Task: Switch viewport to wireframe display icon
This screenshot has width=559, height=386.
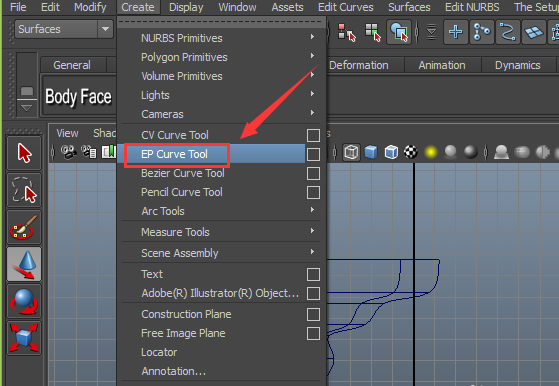Action: [351, 152]
